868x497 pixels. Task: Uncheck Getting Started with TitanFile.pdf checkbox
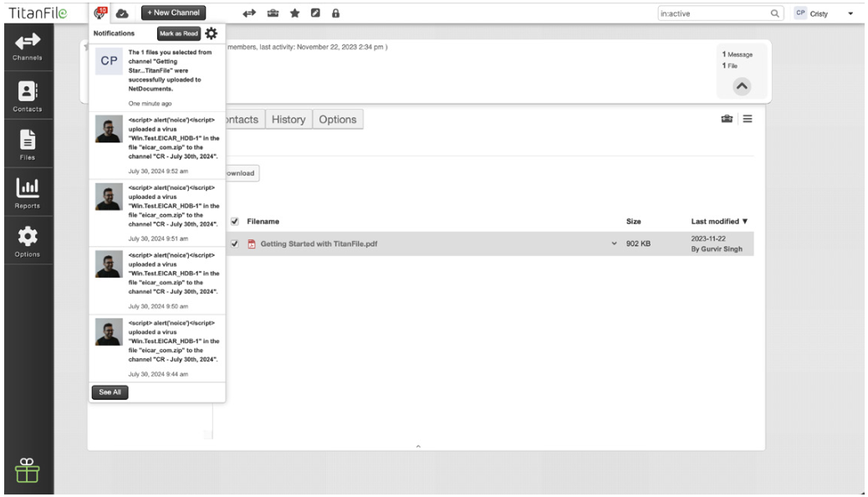click(235, 243)
